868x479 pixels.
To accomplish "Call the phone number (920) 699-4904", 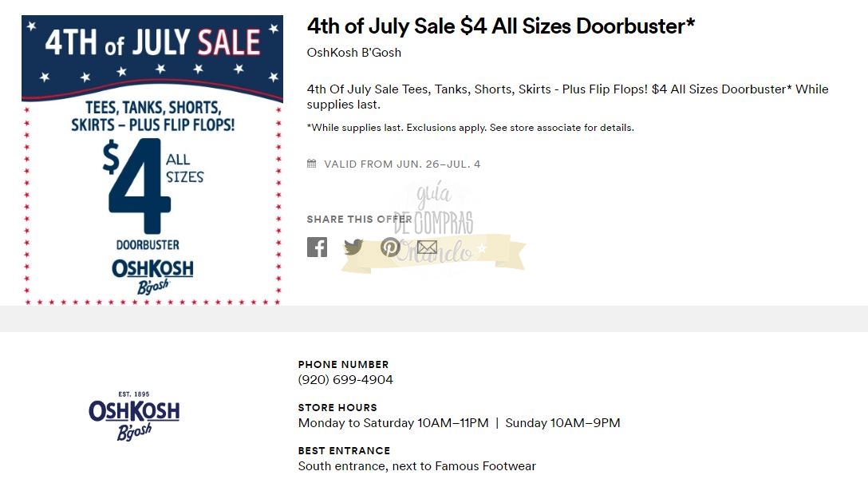I will click(x=345, y=380).
